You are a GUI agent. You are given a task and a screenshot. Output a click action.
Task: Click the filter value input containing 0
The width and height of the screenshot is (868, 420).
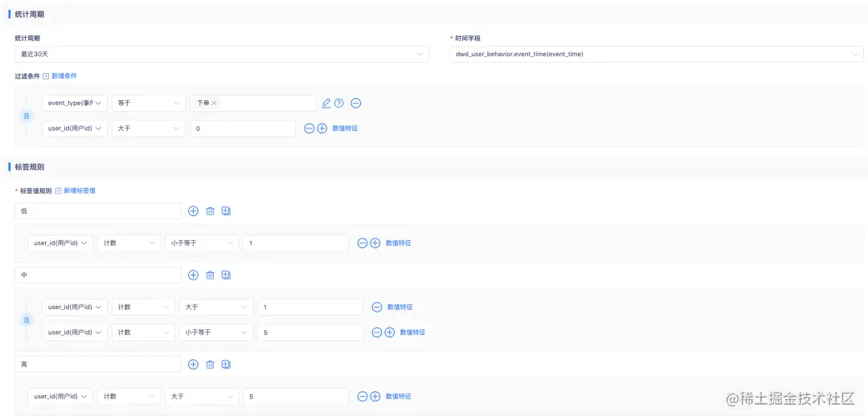pos(243,128)
